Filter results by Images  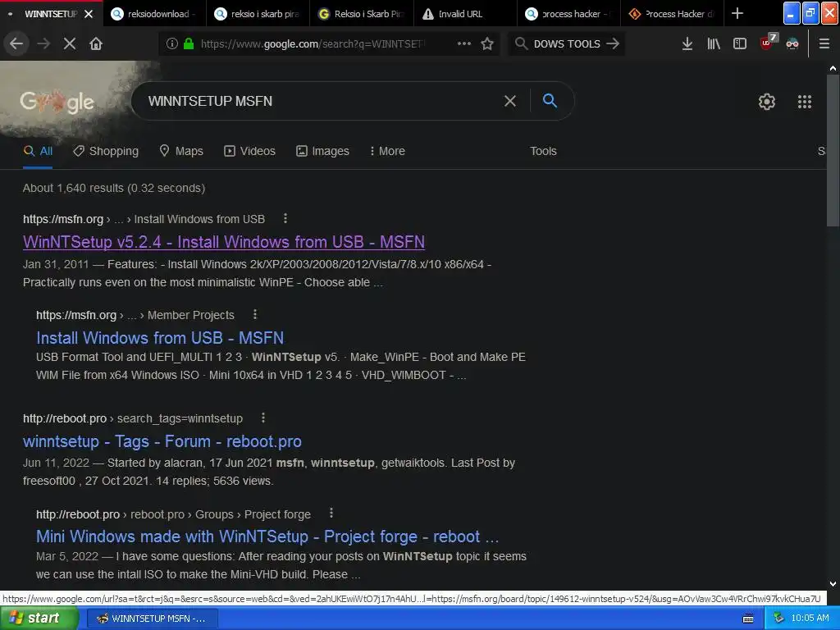pyautogui.click(x=323, y=151)
